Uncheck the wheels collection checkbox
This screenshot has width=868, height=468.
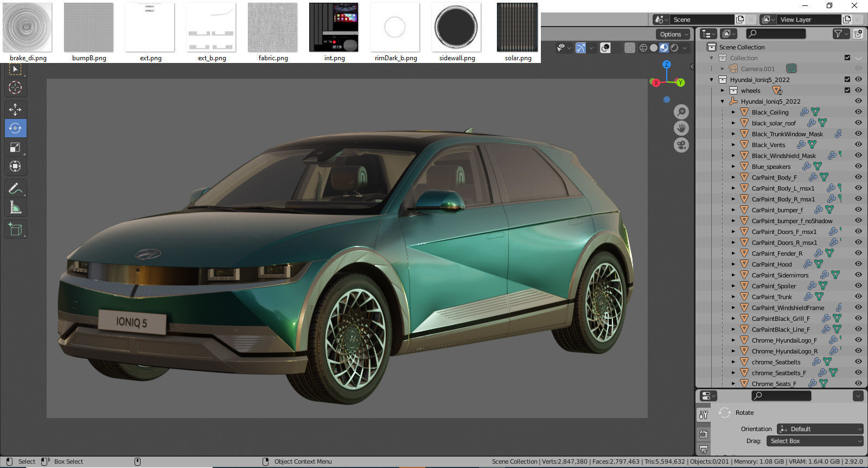click(847, 91)
